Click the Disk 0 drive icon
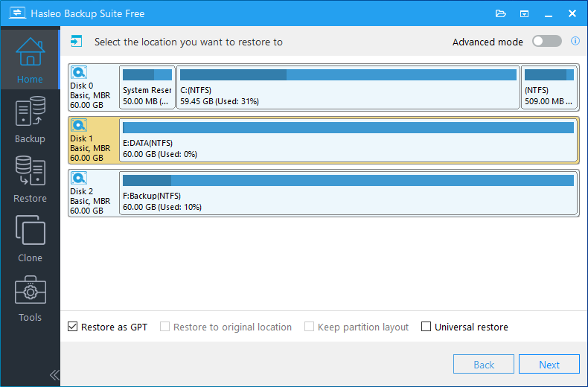This screenshot has height=387, width=588. 79,73
